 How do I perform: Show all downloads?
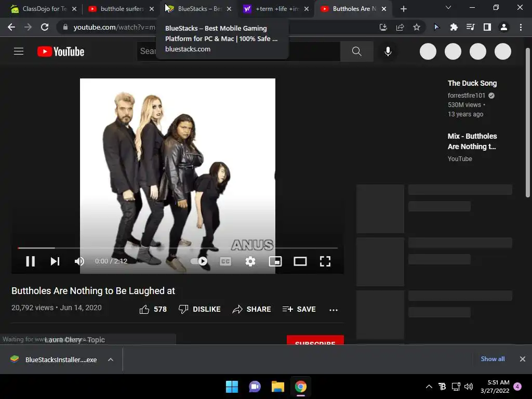click(493, 359)
